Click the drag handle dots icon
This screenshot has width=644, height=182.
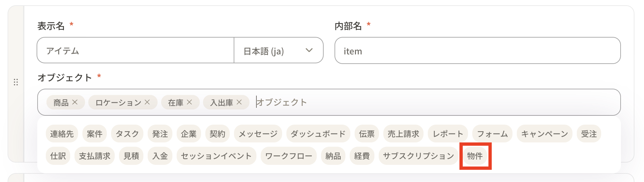pyautogui.click(x=16, y=82)
